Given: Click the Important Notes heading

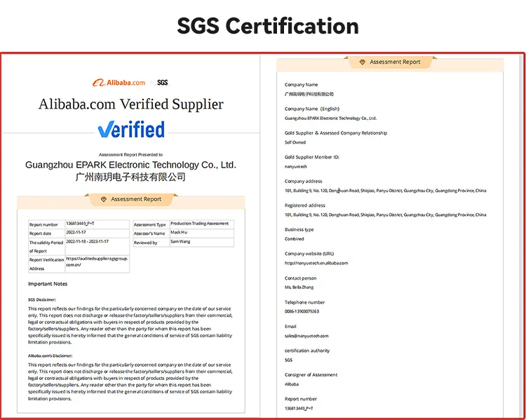Looking at the screenshot, I should [x=48, y=284].
